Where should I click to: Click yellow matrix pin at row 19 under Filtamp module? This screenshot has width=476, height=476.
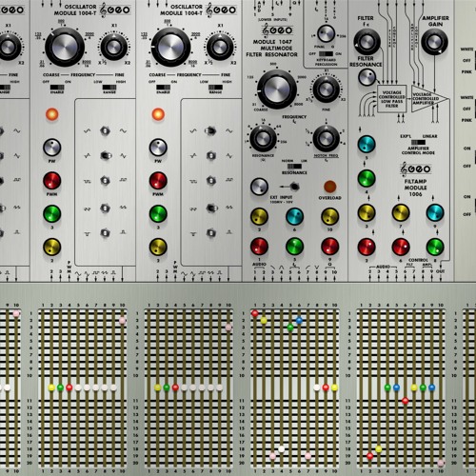(379, 449)
